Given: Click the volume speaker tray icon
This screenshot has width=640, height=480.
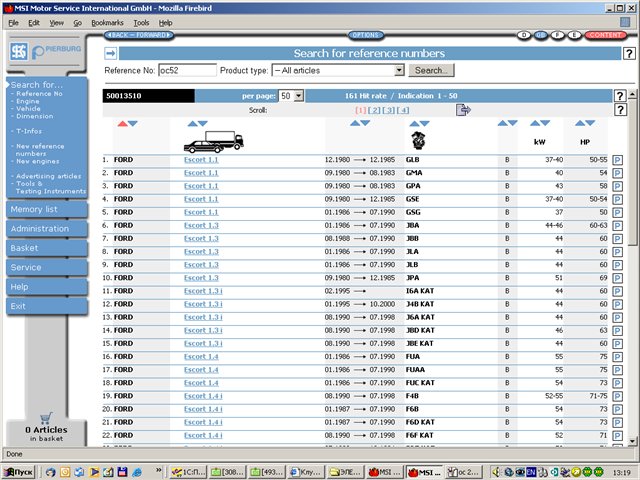Looking at the screenshot, I should [496, 472].
